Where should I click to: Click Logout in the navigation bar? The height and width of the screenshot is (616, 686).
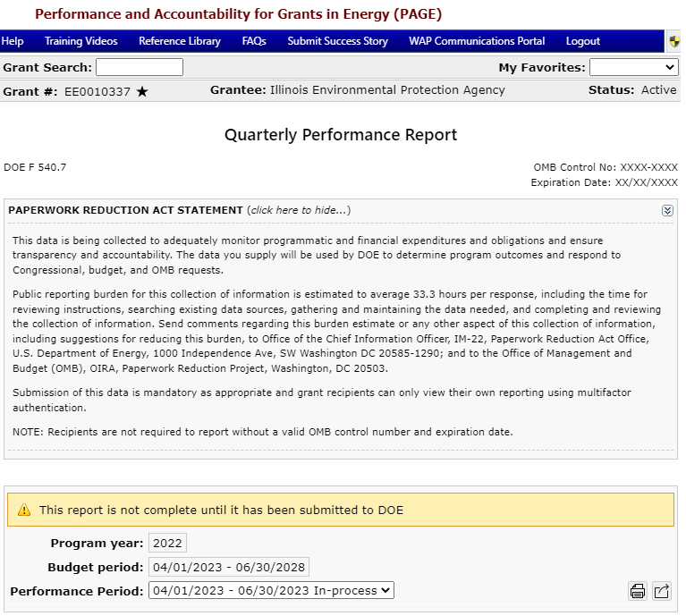(x=583, y=41)
